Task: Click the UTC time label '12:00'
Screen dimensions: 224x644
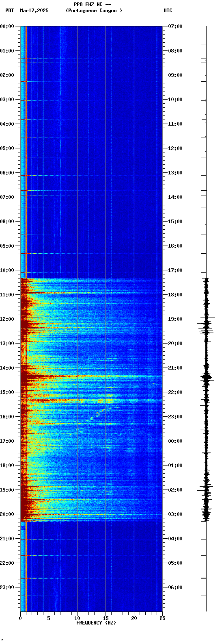Action: pos(175,148)
